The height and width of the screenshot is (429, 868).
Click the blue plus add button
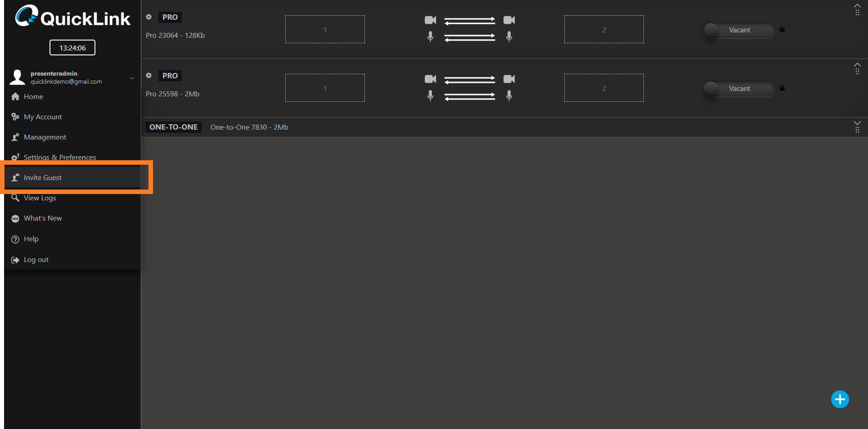[x=840, y=399]
